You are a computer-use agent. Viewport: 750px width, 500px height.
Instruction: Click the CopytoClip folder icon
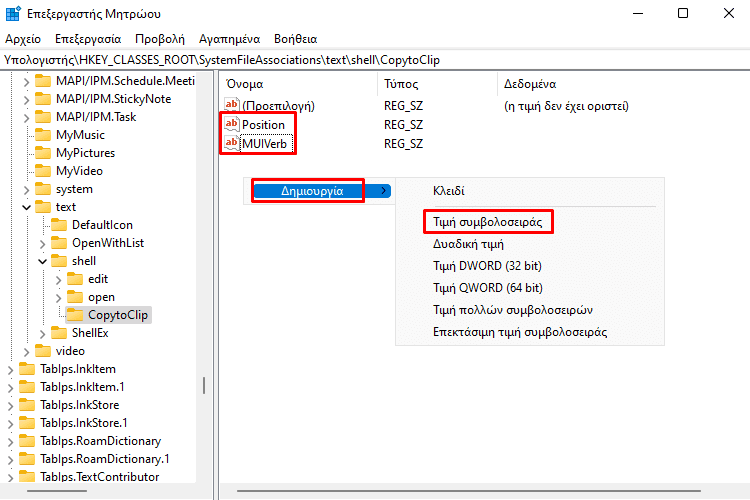(75, 315)
